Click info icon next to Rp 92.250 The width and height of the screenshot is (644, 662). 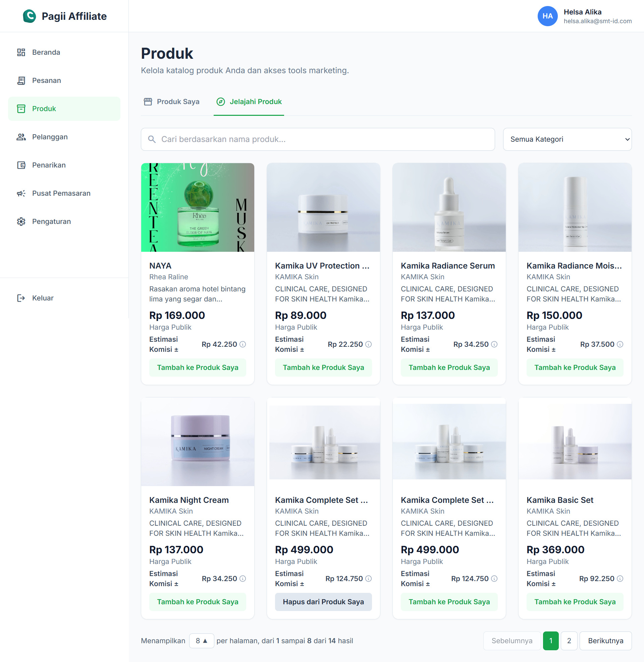click(x=620, y=579)
